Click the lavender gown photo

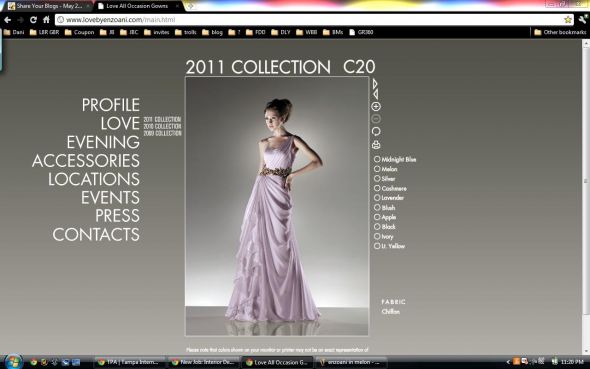pyautogui.click(x=277, y=206)
